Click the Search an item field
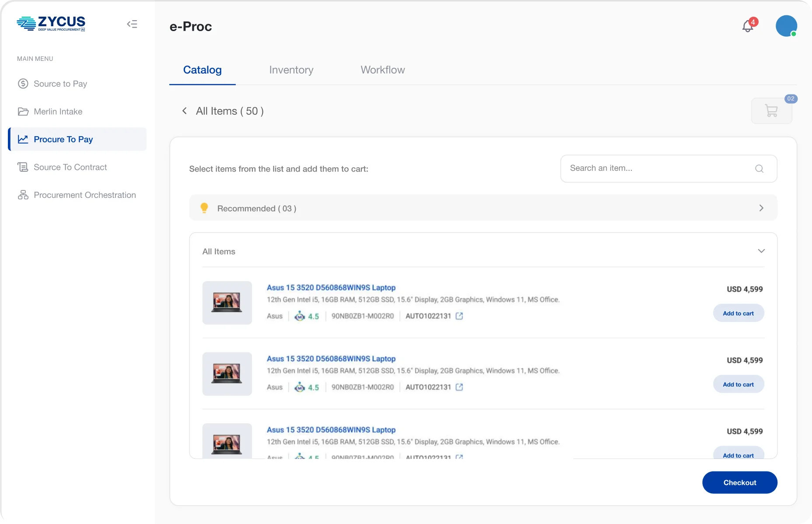 pyautogui.click(x=656, y=169)
